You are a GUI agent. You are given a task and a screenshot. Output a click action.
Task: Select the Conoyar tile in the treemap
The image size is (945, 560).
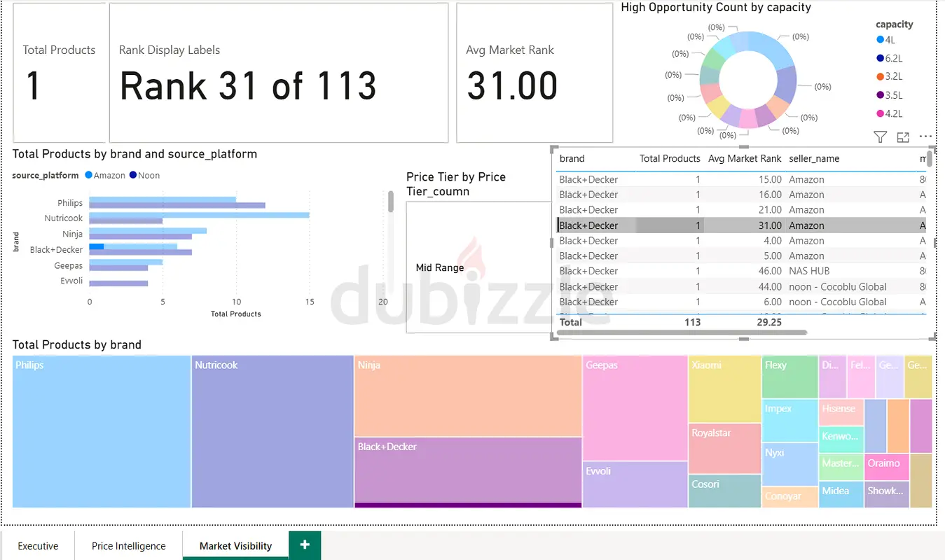789,497
